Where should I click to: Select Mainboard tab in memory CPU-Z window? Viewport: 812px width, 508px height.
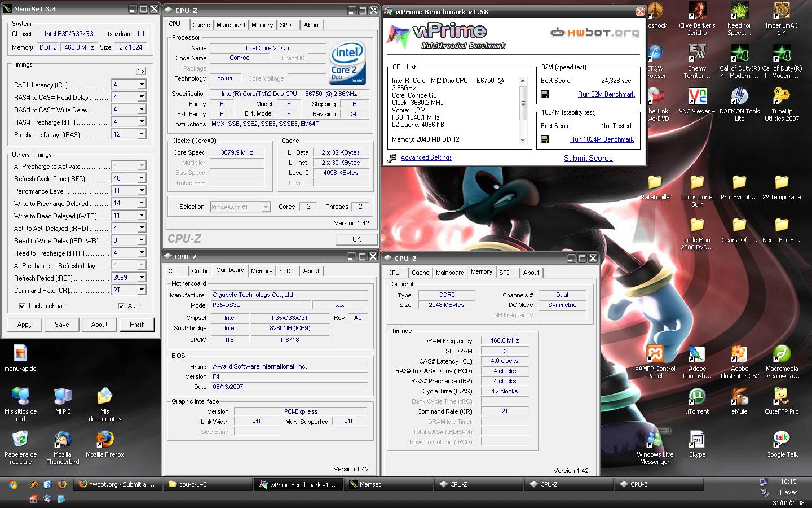tap(450, 273)
